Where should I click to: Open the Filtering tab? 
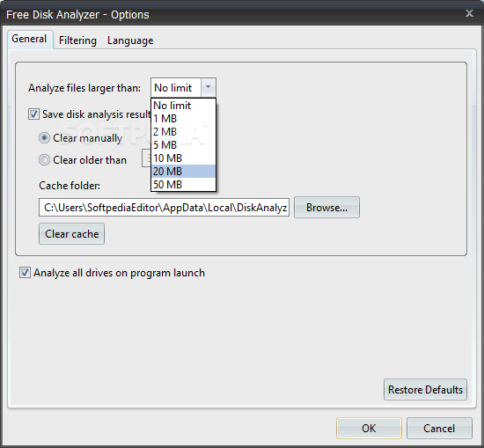(77, 40)
